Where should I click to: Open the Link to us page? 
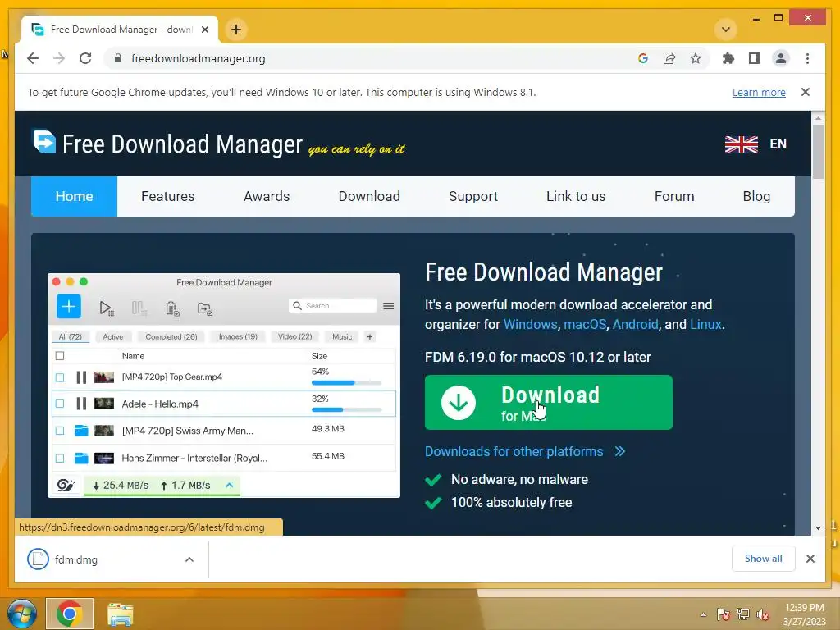pos(576,197)
